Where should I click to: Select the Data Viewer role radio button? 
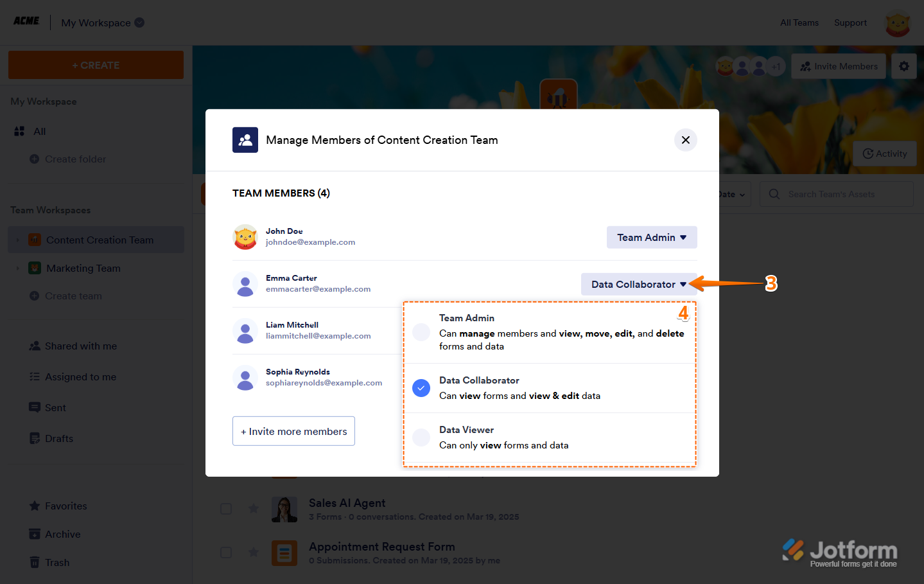click(x=421, y=438)
